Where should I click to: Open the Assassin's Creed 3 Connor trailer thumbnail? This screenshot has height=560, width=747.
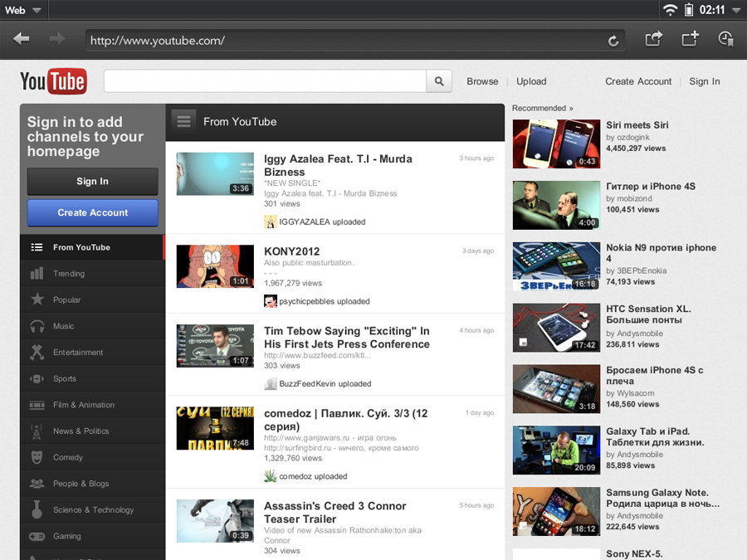215,521
